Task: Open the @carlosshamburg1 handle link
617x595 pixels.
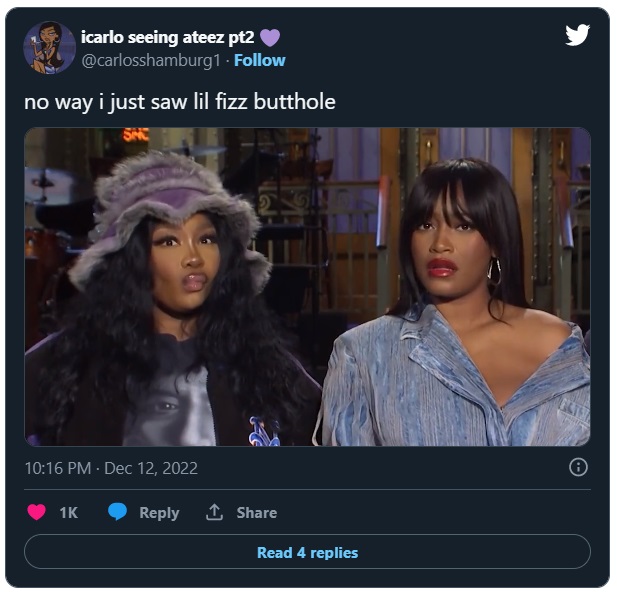Action: click(151, 61)
